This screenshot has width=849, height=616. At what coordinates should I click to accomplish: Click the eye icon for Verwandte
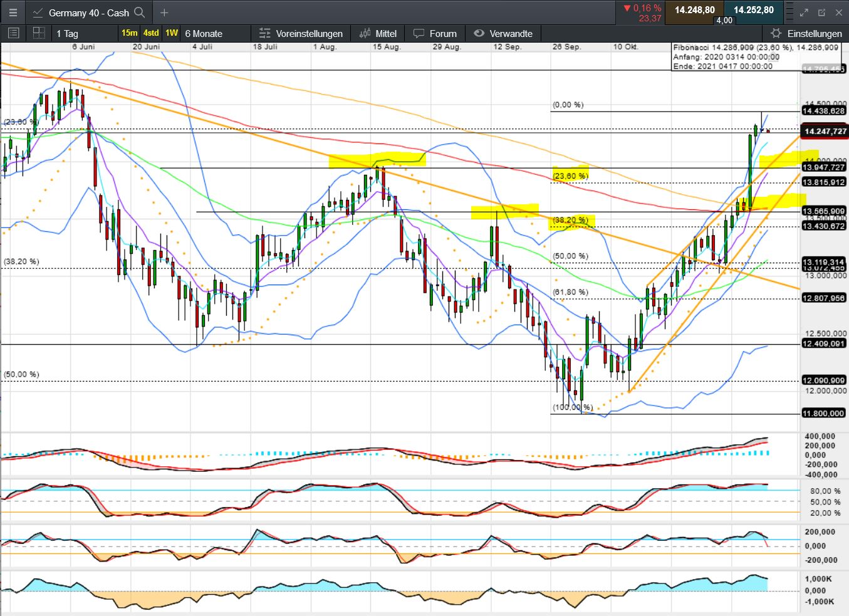pos(479,33)
